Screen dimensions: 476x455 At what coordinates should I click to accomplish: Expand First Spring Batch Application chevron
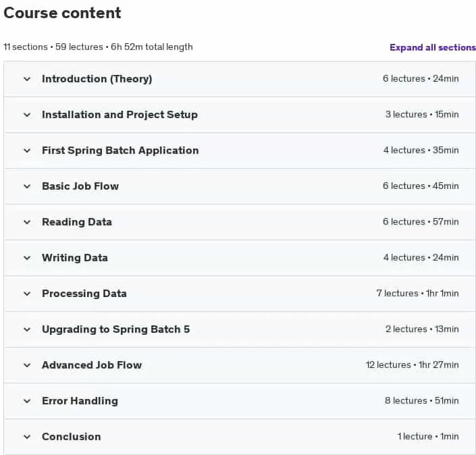[x=27, y=151]
